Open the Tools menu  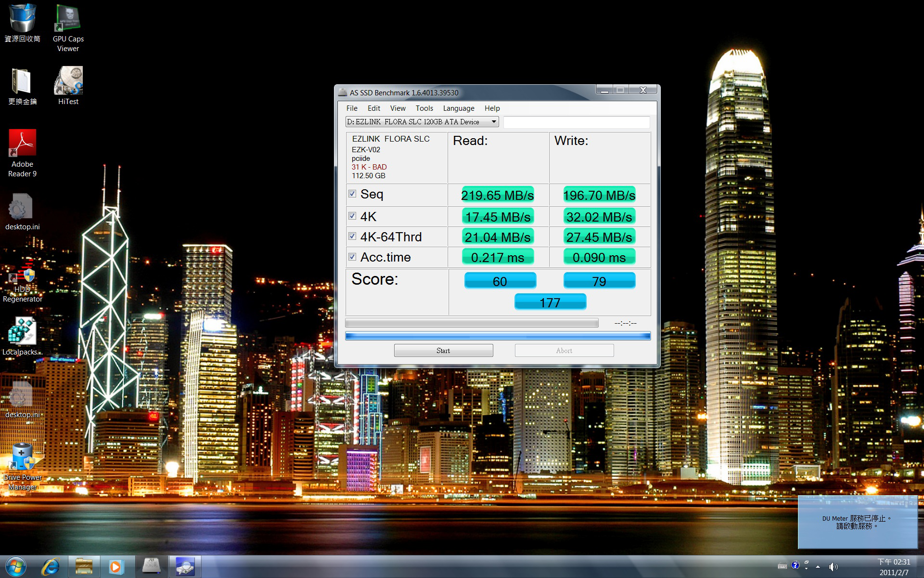[x=424, y=108]
